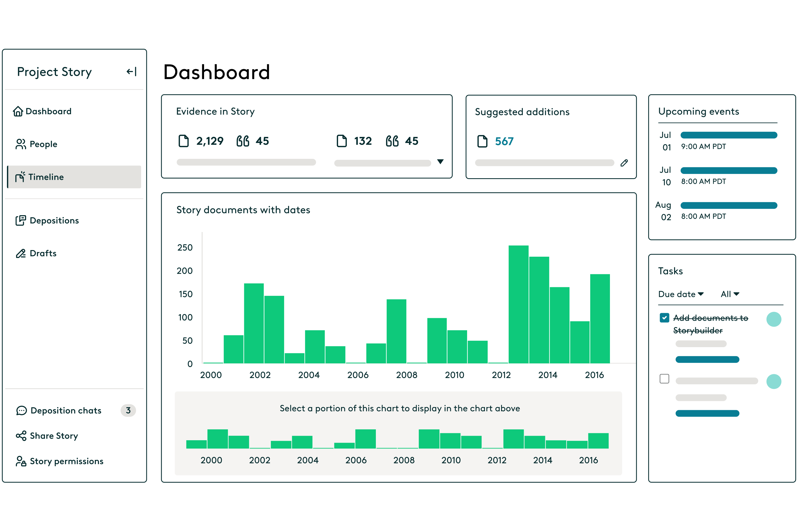Uncheck the Add documents to Storybuilder task

(x=664, y=318)
